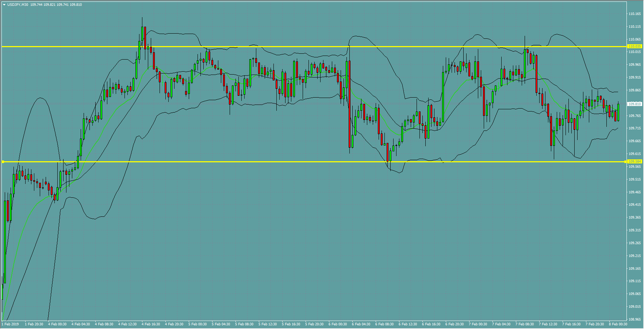644x329 pixels.
Task: Click the '4 Feb 08:30' time label
Action: pos(104,324)
